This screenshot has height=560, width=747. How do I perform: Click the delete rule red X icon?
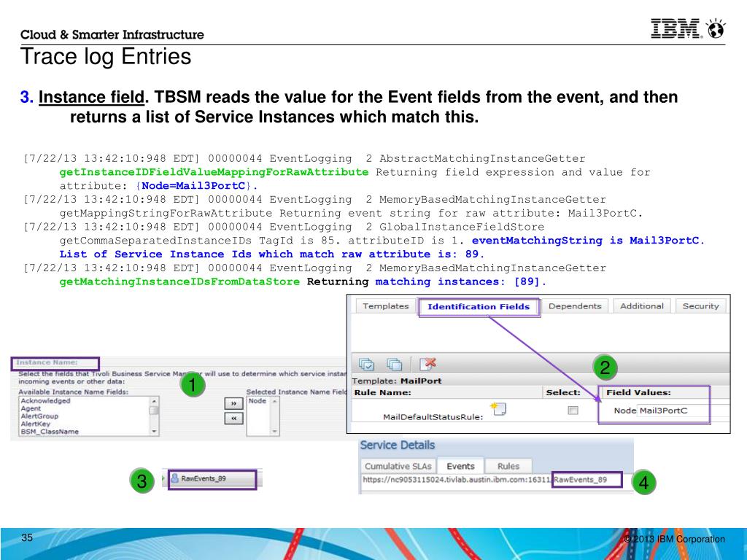coord(427,364)
